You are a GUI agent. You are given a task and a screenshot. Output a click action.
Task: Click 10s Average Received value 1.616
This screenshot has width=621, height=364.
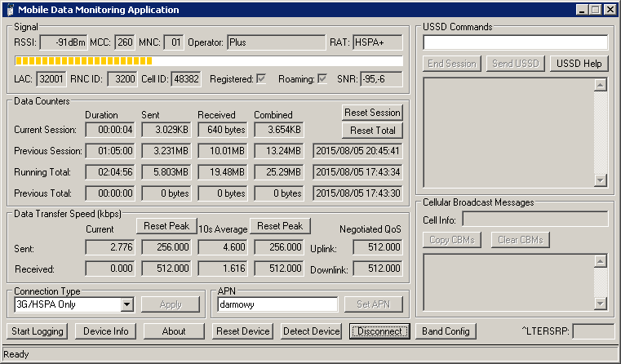pyautogui.click(x=223, y=269)
